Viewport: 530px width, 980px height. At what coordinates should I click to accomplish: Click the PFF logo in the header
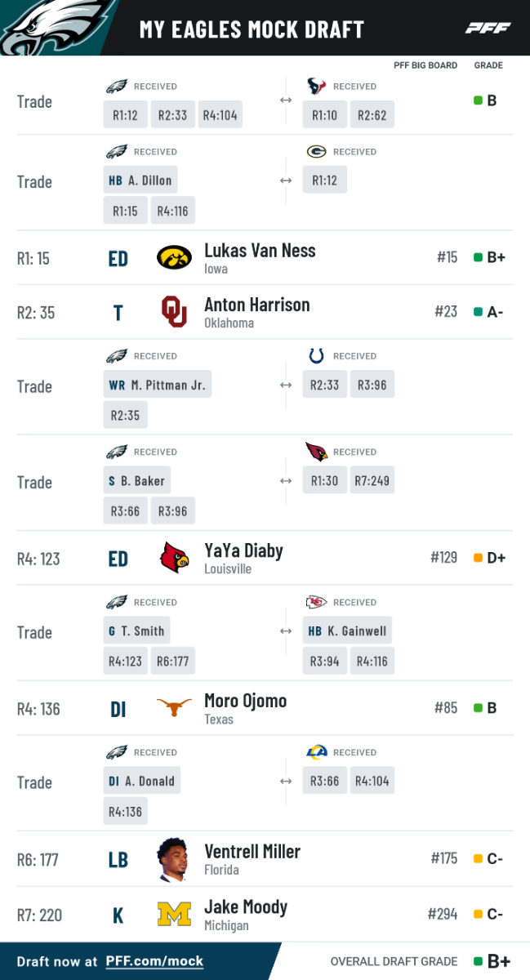(x=488, y=29)
